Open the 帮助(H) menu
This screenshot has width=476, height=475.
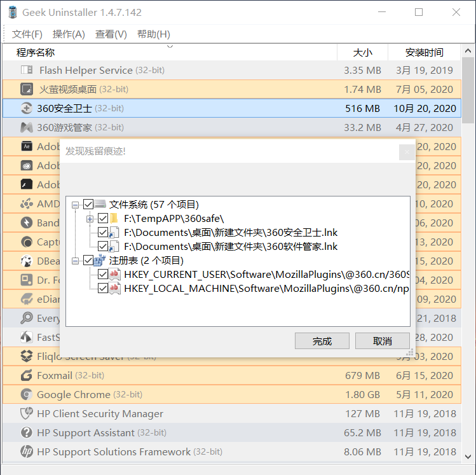coord(154,34)
